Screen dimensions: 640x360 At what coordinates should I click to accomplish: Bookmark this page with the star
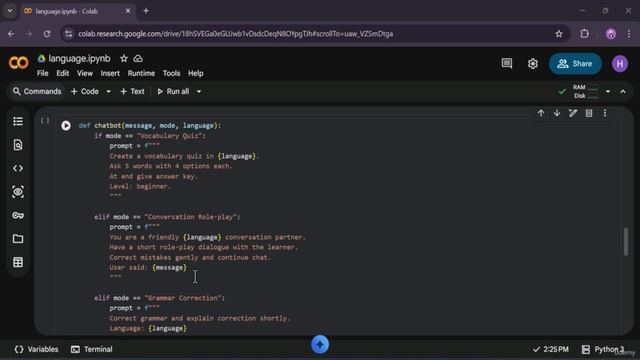point(559,34)
